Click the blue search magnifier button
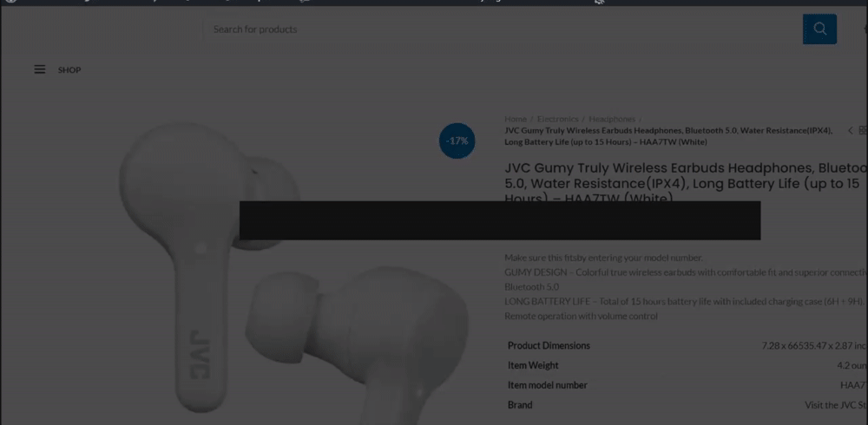 pos(819,29)
